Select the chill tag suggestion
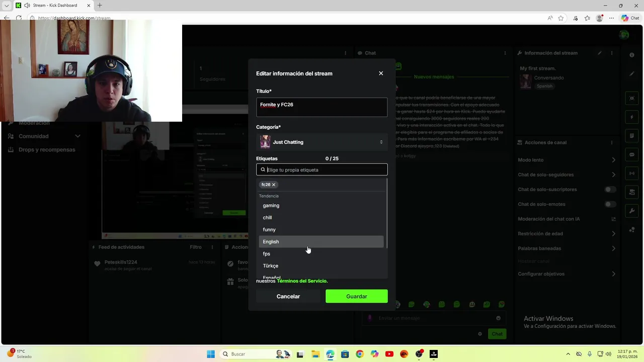Viewport: 644px width, 362px height. click(321, 218)
